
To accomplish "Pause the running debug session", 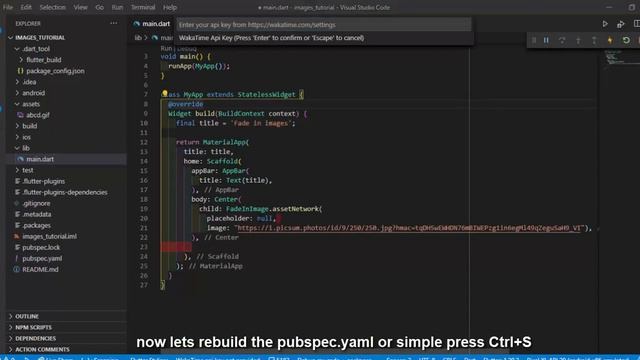I will click(x=546, y=40).
